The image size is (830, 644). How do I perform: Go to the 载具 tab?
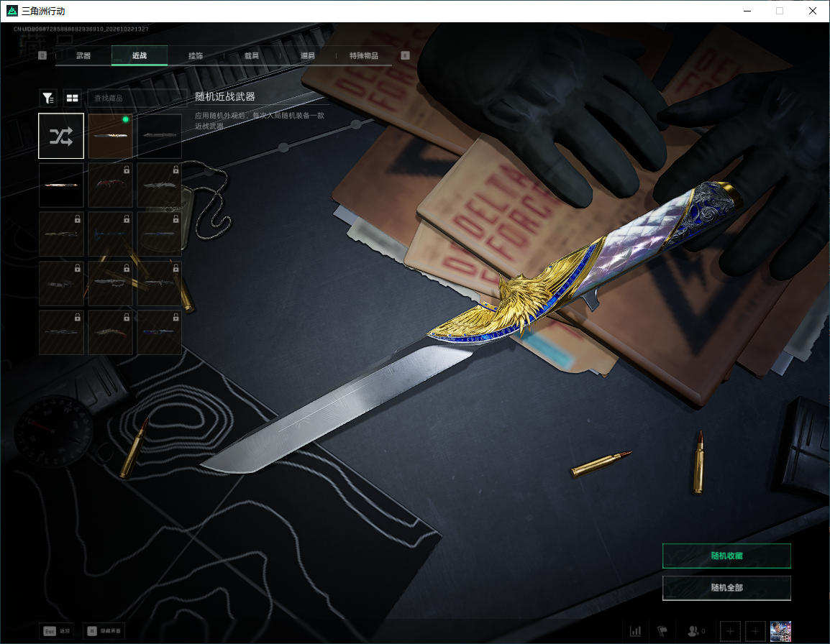[x=252, y=55]
